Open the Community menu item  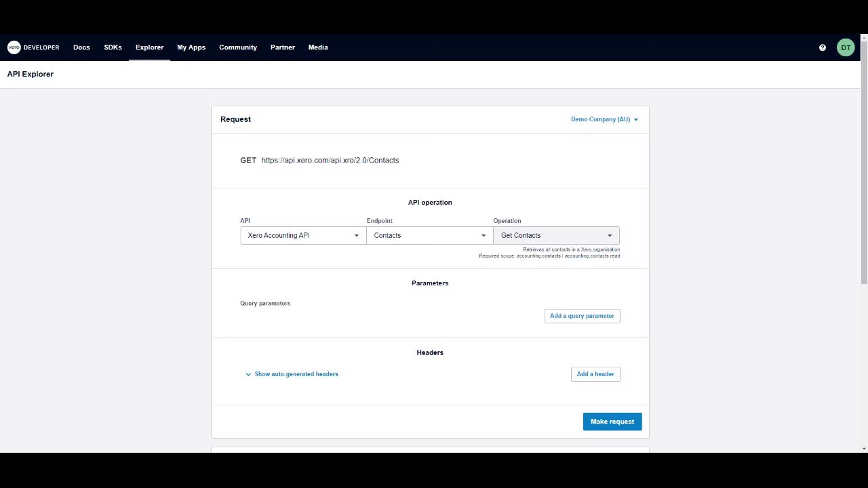pos(238,47)
